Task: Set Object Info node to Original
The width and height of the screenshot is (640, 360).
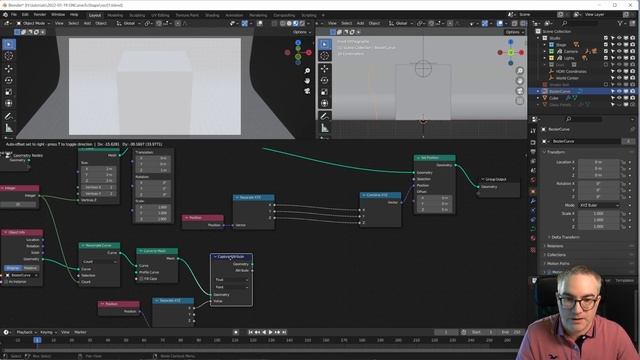Action: pyautogui.click(x=12, y=268)
